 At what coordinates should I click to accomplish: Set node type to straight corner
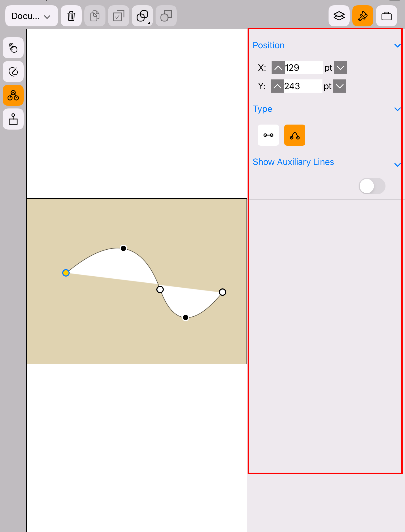268,135
